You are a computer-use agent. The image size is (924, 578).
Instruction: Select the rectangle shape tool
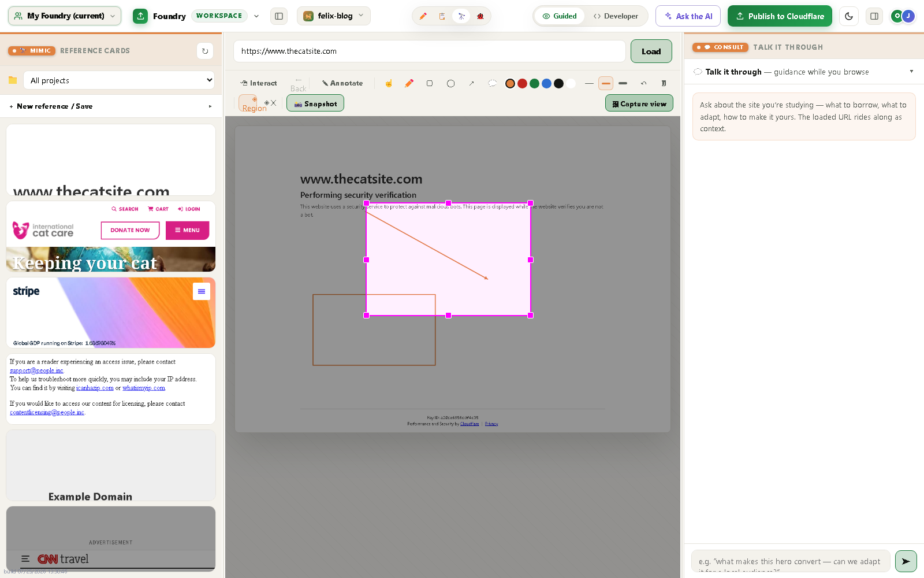click(430, 83)
